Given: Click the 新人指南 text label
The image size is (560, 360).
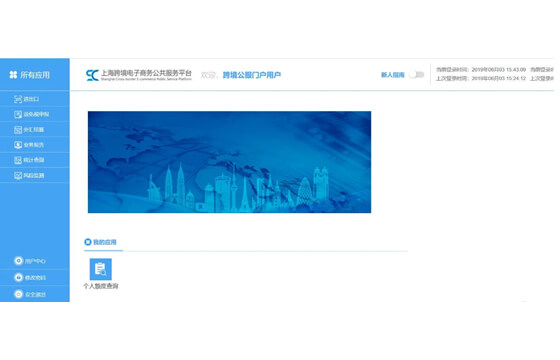Looking at the screenshot, I should point(392,75).
